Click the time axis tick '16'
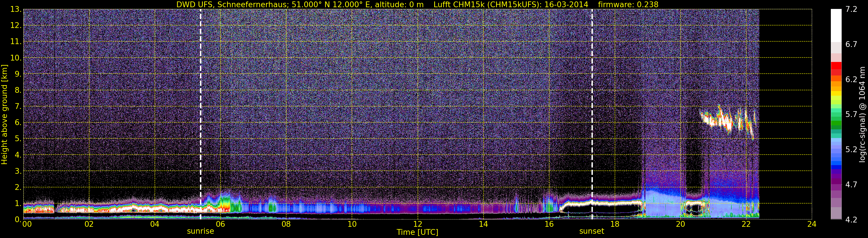Screen dimensions: 868x238 [x=549, y=224]
